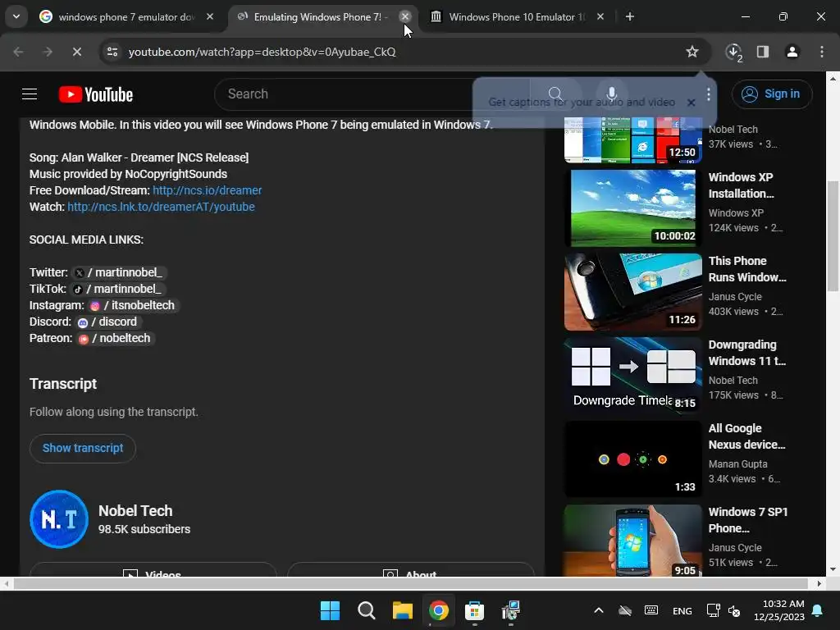Open the touch keyboard tray icon

[651, 610]
